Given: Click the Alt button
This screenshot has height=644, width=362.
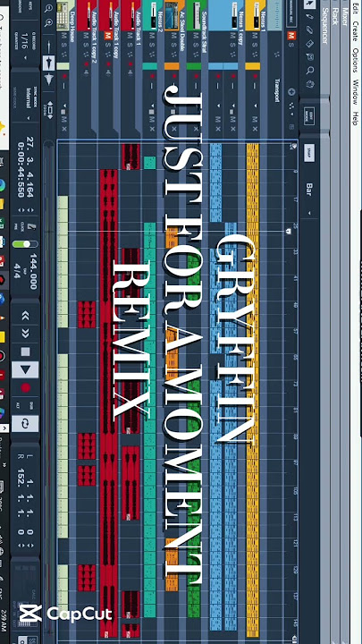Looking at the screenshot, I should pyautogui.click(x=19, y=406).
